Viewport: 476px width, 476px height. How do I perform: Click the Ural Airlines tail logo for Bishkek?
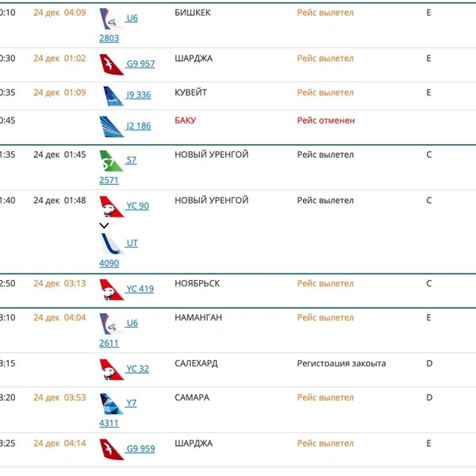(x=111, y=19)
